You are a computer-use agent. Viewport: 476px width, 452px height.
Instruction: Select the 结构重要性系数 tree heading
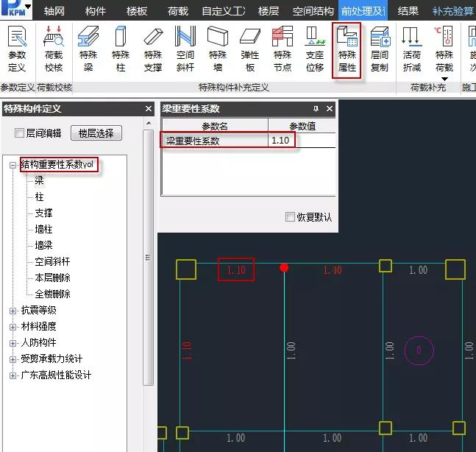click(57, 165)
